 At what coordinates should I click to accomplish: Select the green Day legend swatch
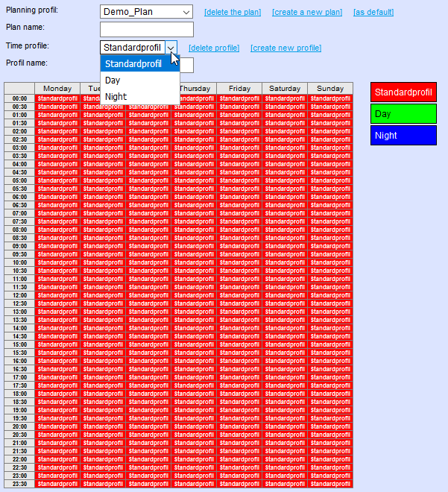click(x=403, y=113)
